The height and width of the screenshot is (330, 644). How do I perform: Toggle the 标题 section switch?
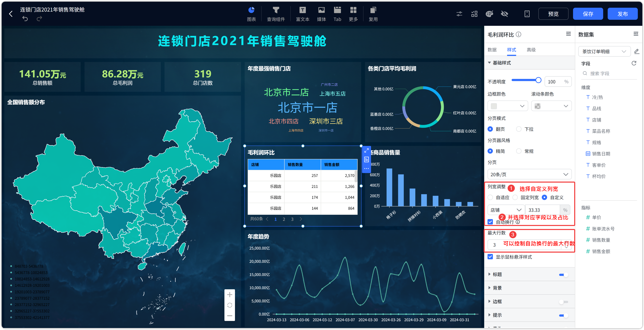pos(563,274)
